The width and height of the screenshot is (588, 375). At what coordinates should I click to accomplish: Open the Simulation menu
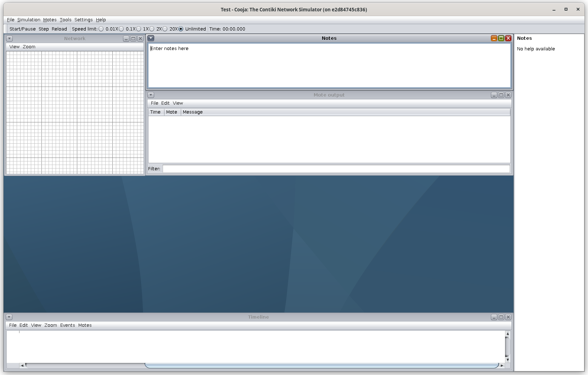pos(29,20)
